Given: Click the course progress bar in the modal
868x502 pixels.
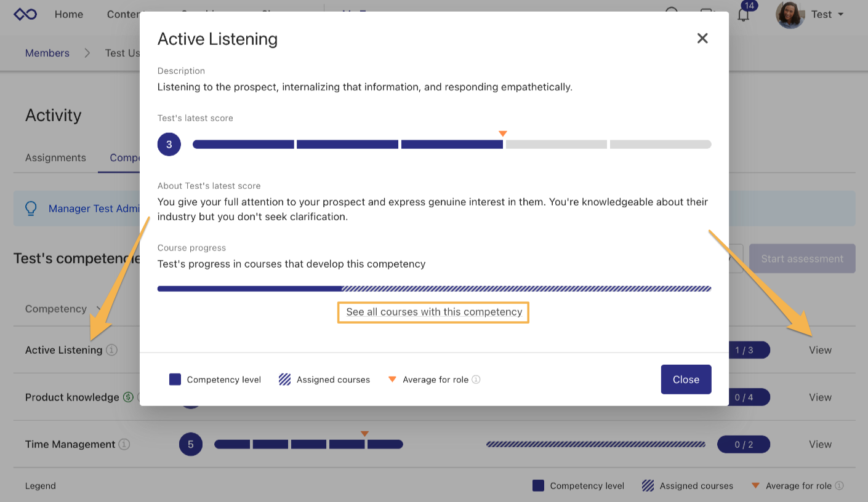Looking at the screenshot, I should (434, 288).
